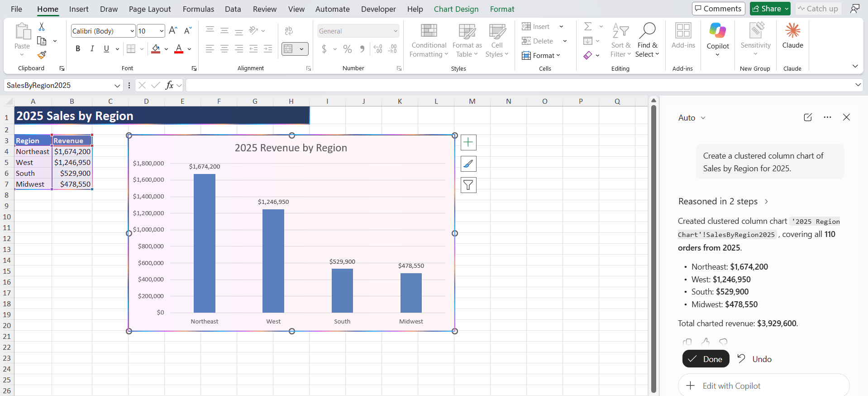
Task: Click the Orientation text angle icon
Action: click(x=253, y=30)
